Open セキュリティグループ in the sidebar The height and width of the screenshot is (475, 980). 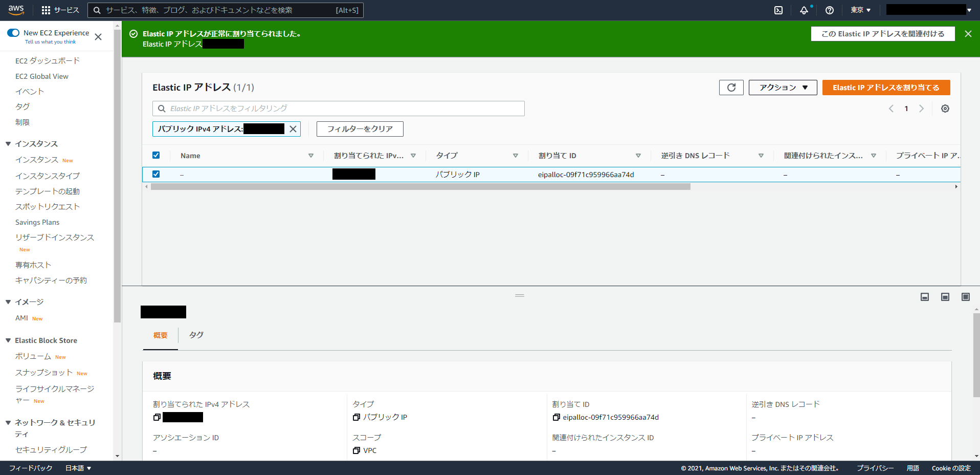tap(51, 450)
